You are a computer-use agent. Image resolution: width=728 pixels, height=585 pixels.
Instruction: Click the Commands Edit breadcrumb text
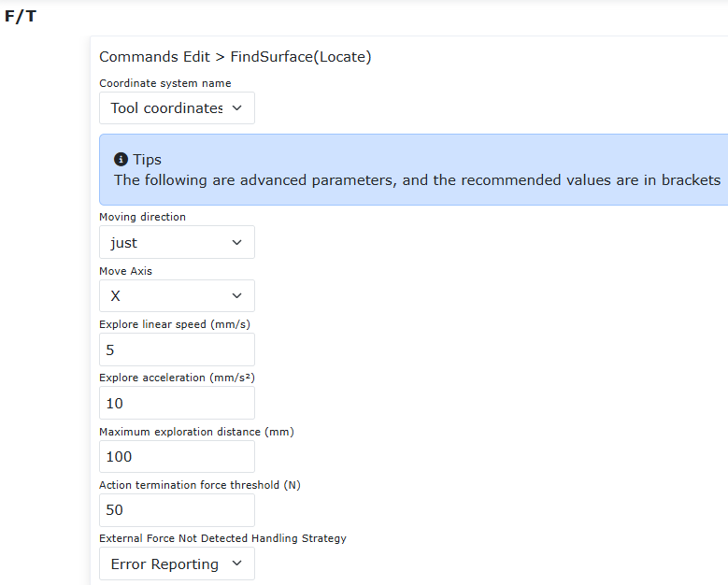tap(154, 57)
